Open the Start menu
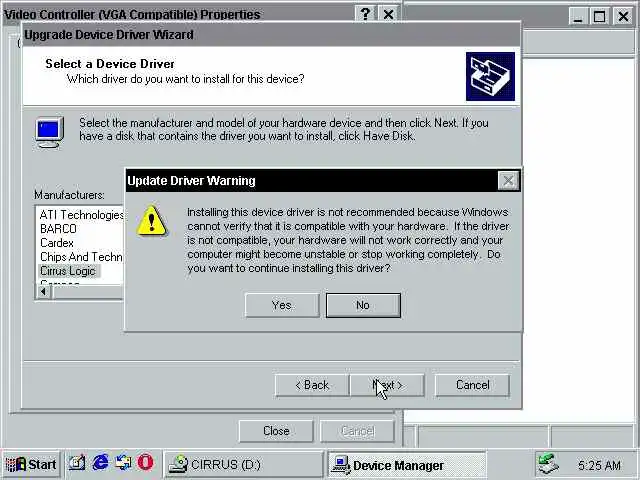Viewport: 640px width, 480px height. 31,464
